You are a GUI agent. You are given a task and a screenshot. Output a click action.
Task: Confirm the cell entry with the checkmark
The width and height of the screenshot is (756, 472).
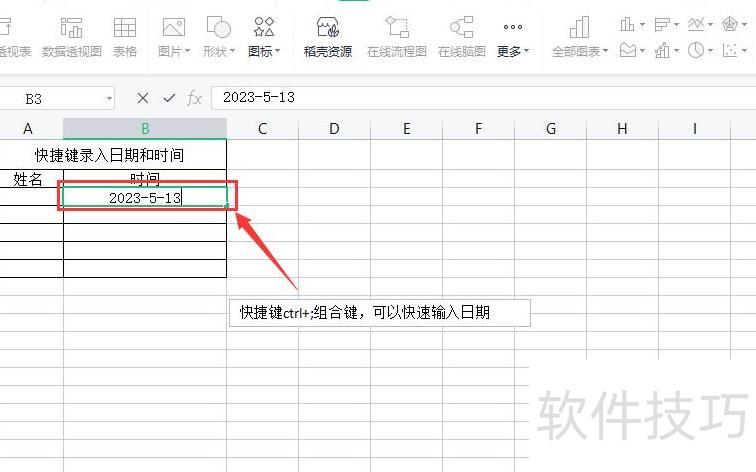coord(169,98)
